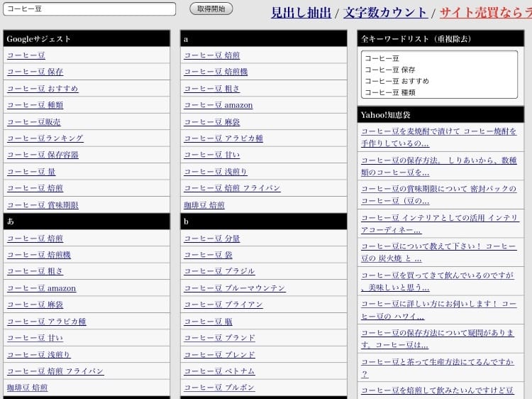Open コーヒー豆 甘い under the a heading

[x=212, y=155]
